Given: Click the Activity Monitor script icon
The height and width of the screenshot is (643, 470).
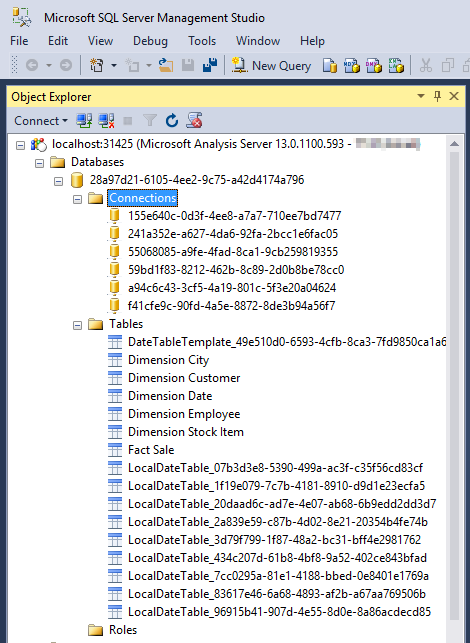Looking at the screenshot, I should click(x=194, y=121).
